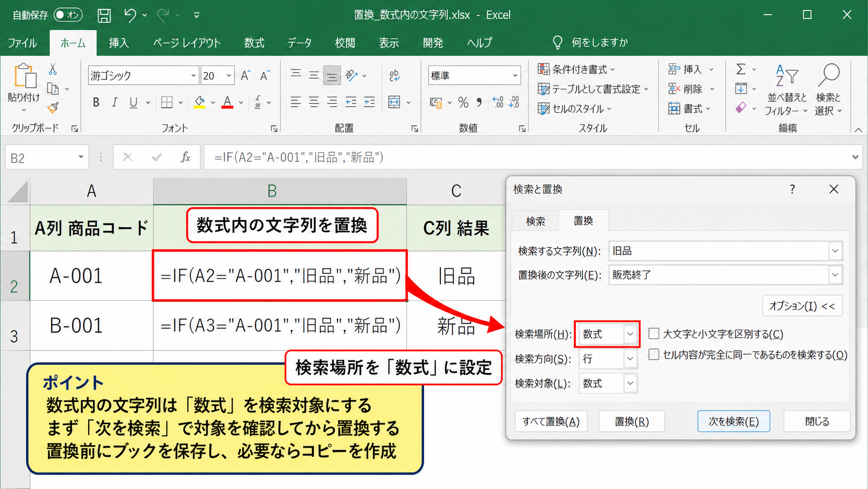The image size is (868, 489).
Task: Open the ファイル tab
Action: [x=22, y=43]
